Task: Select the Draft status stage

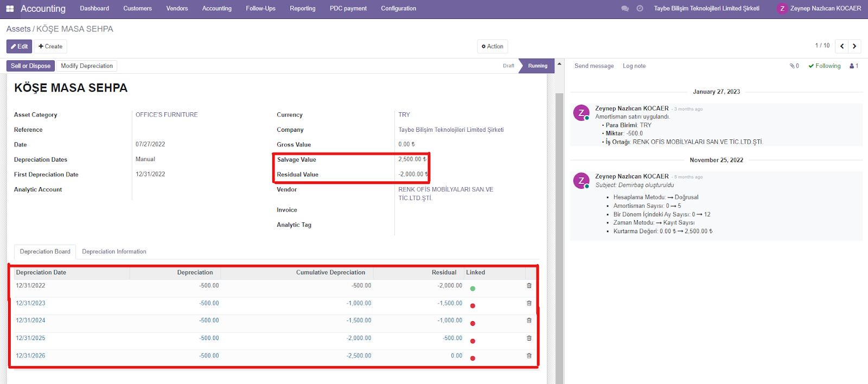Action: pyautogui.click(x=508, y=66)
